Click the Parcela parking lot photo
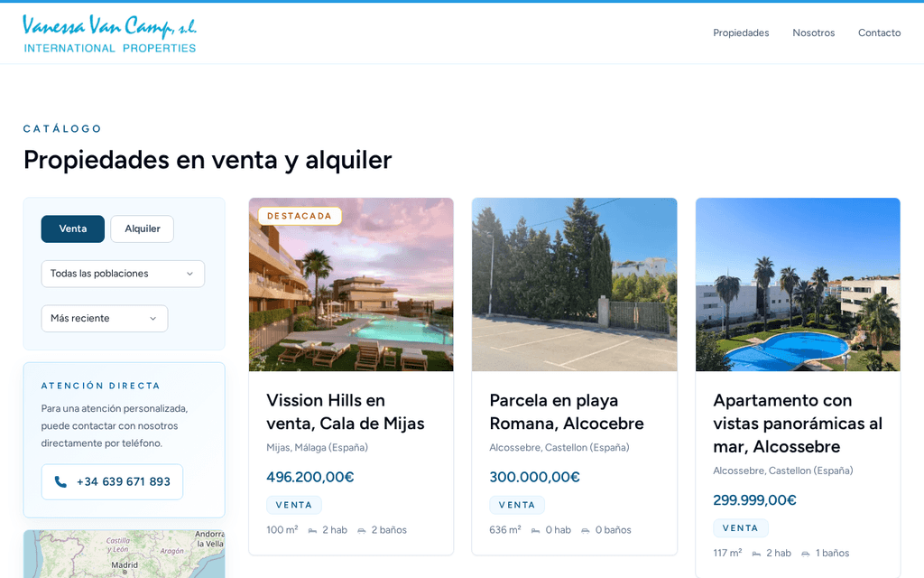This screenshot has width=924, height=578. [575, 284]
